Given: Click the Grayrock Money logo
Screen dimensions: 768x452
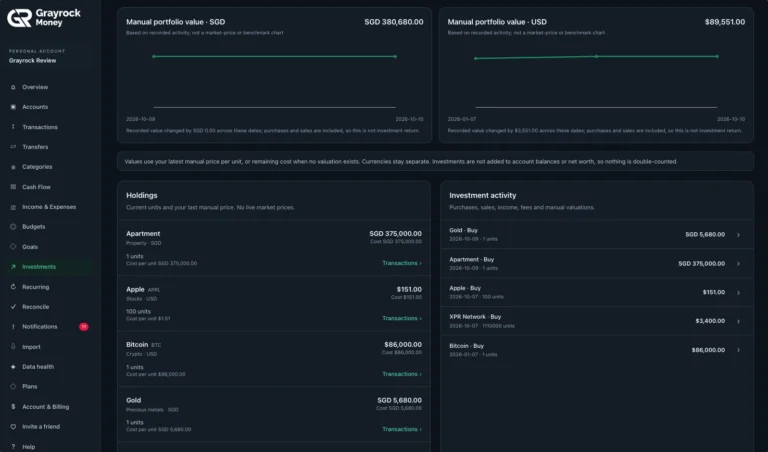Looking at the screenshot, I should tap(44, 18).
